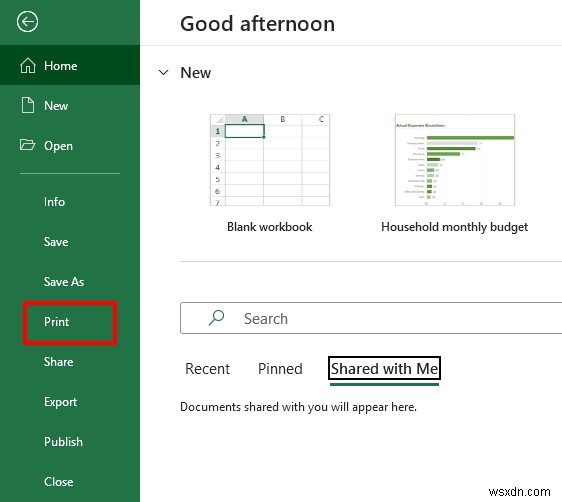This screenshot has height=502, width=562.
Task: Click the New label in sidebar
Action: click(56, 106)
